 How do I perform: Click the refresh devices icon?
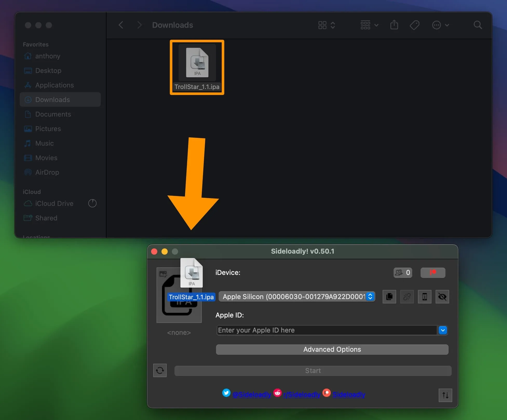point(160,370)
